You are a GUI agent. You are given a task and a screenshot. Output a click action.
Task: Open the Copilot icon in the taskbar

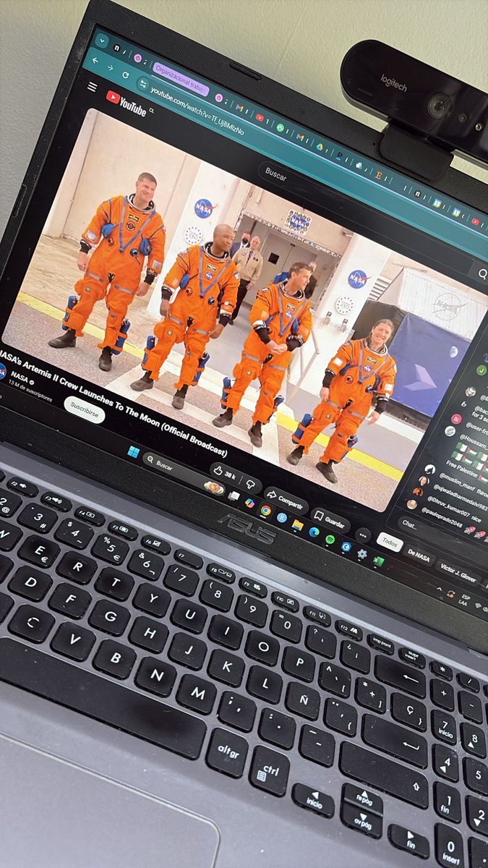(x=249, y=503)
